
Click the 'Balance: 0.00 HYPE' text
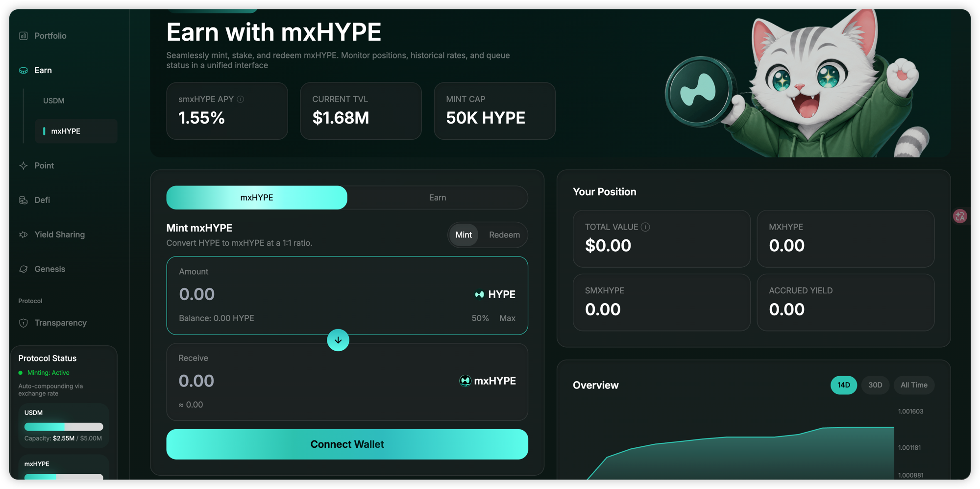pyautogui.click(x=216, y=318)
